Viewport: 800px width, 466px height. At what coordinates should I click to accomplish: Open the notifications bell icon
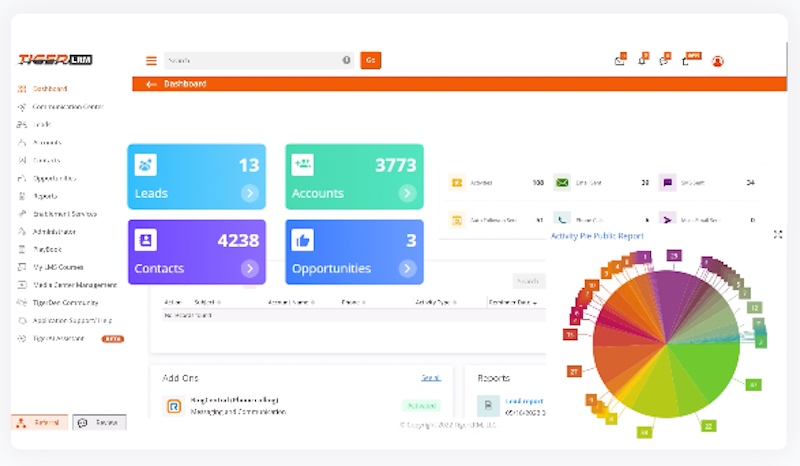tap(642, 61)
